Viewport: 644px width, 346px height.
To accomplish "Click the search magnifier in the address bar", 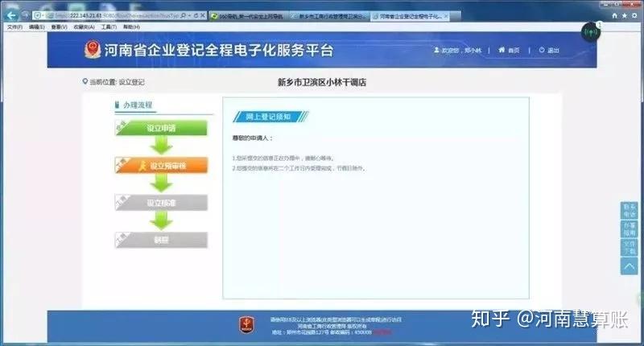I will click(x=184, y=15).
